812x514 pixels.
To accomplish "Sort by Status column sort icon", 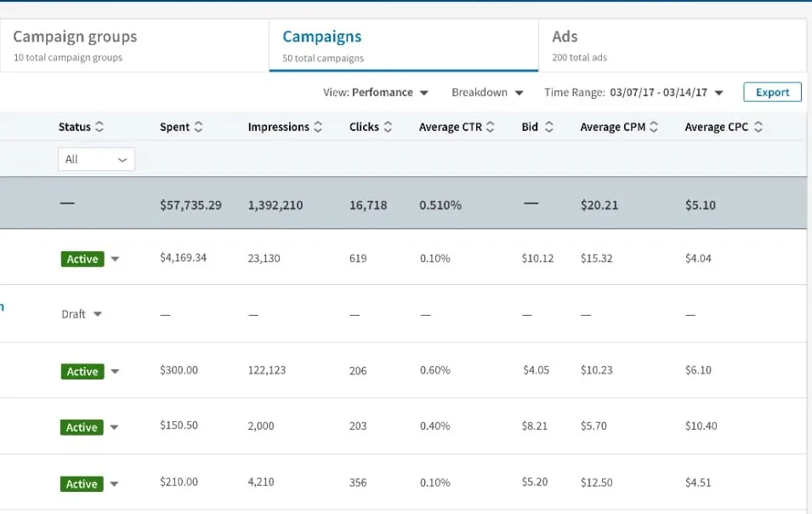I will click(99, 128).
